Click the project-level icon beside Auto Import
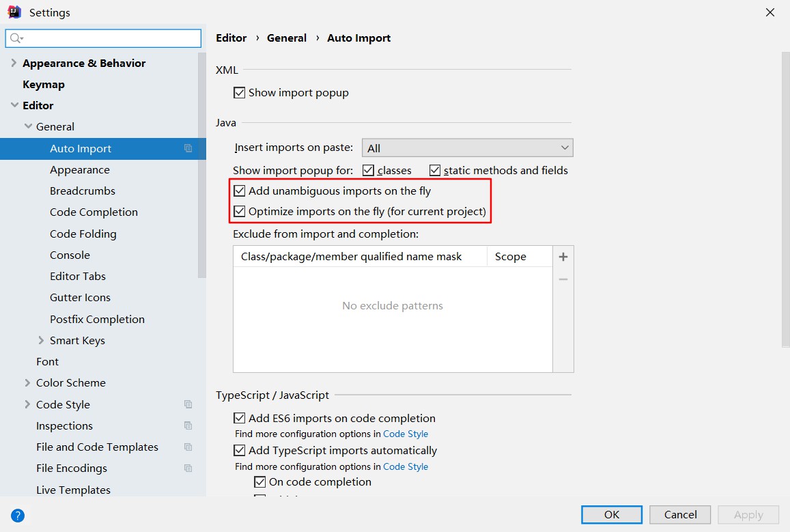 [x=188, y=148]
